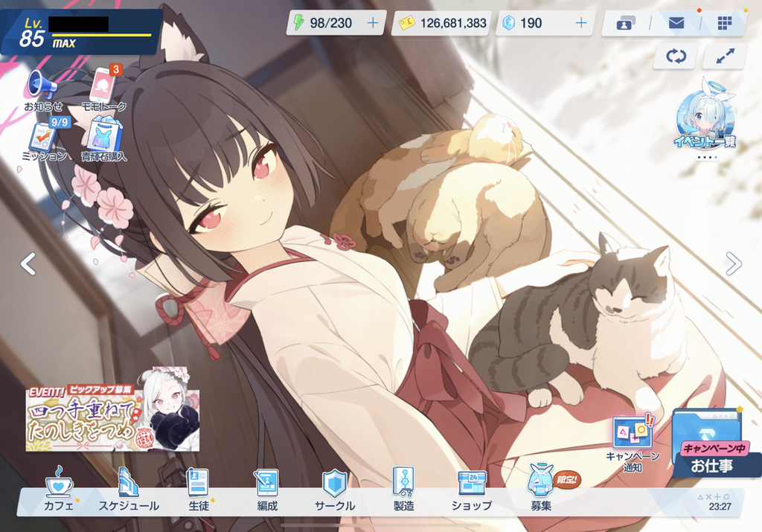Viewport: 762px width, 532px height.
Task: Expand lobby view with diagonal arrows icon
Action: [x=725, y=57]
